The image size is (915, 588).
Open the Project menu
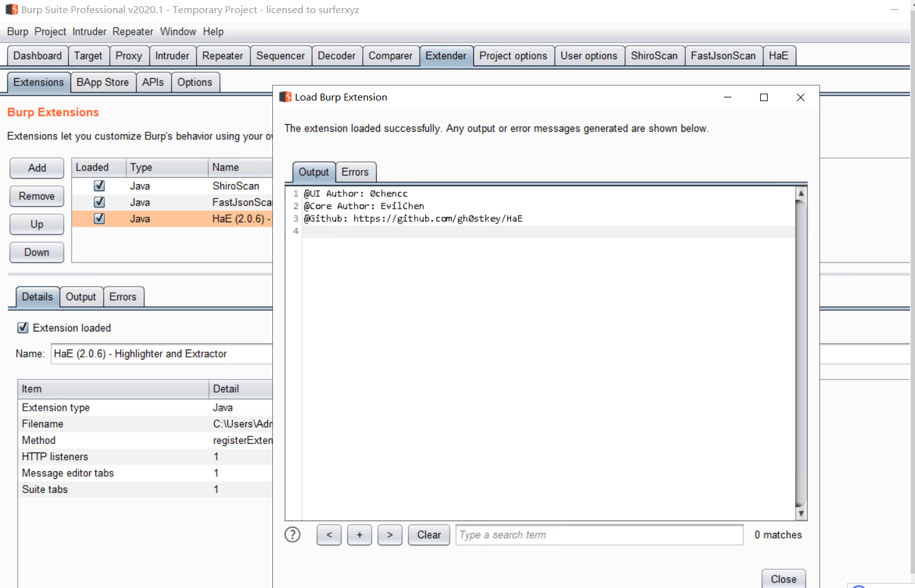click(x=50, y=32)
